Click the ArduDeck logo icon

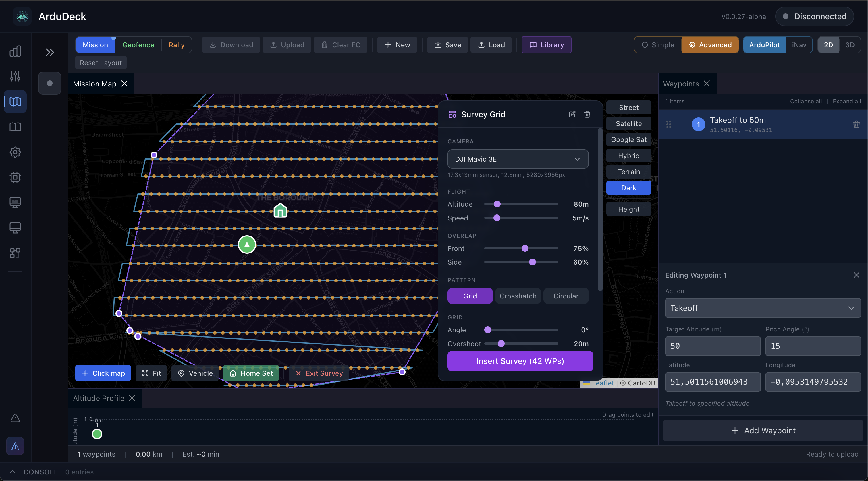click(22, 16)
